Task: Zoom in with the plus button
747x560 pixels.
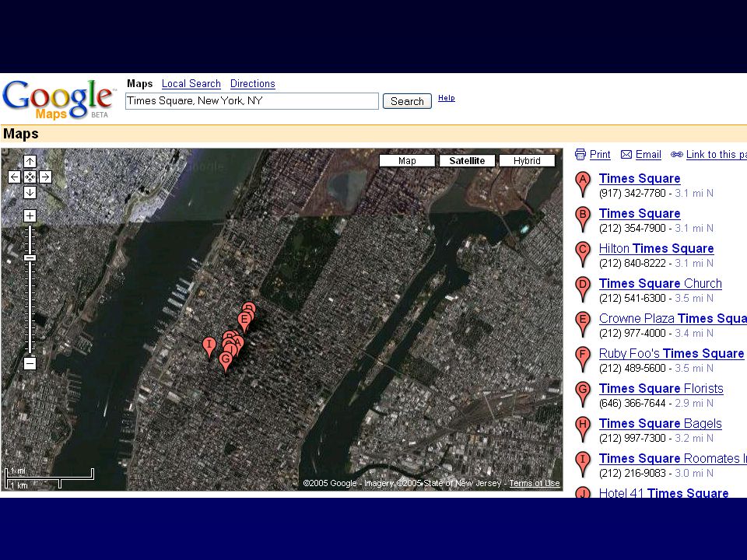Action: point(30,215)
